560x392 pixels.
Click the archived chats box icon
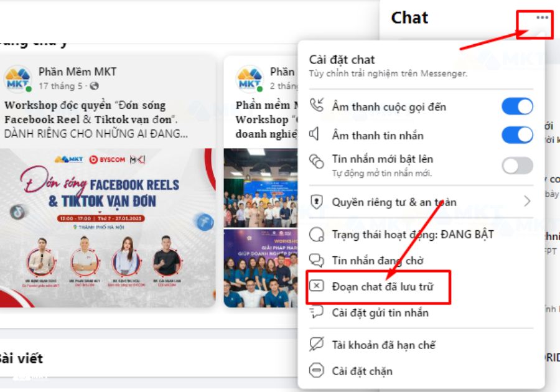click(317, 286)
